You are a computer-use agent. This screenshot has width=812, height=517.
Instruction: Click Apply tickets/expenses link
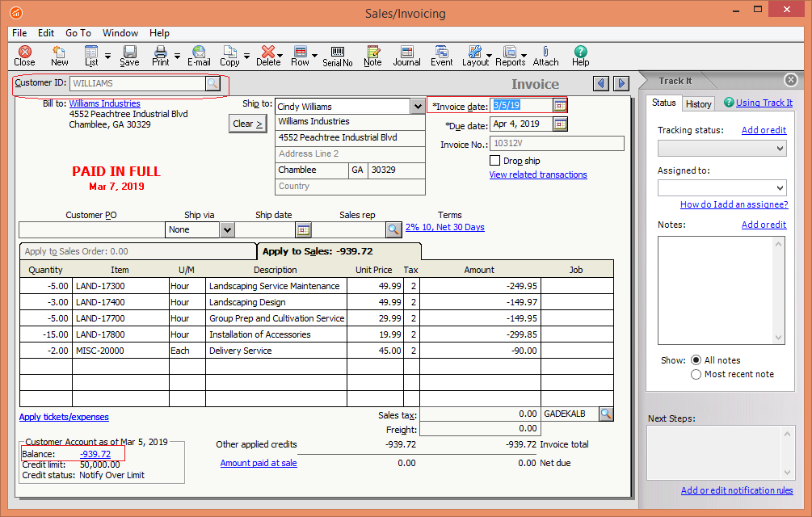[64, 417]
